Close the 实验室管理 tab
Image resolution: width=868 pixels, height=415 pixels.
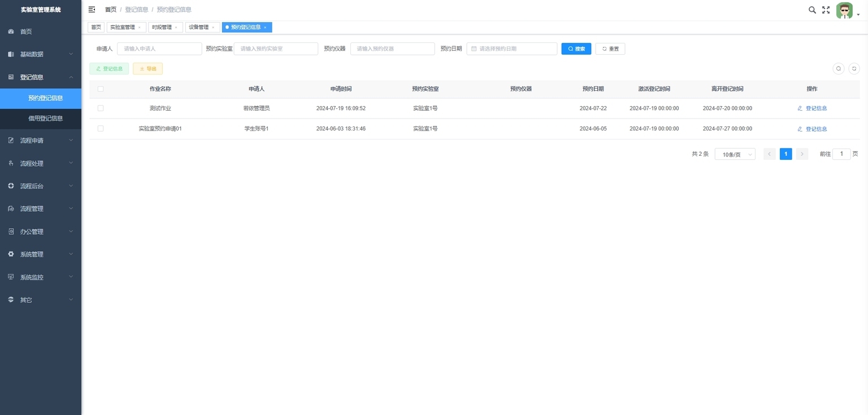pyautogui.click(x=140, y=27)
